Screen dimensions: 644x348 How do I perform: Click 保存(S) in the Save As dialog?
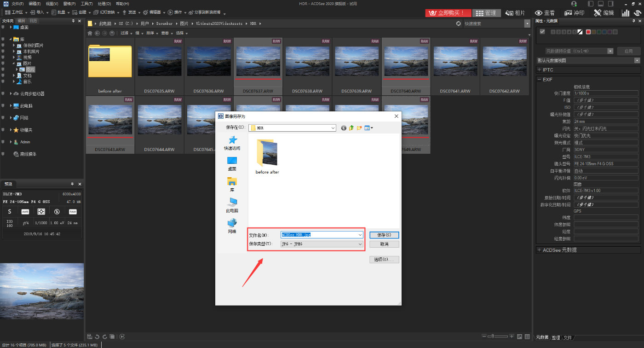tap(384, 235)
